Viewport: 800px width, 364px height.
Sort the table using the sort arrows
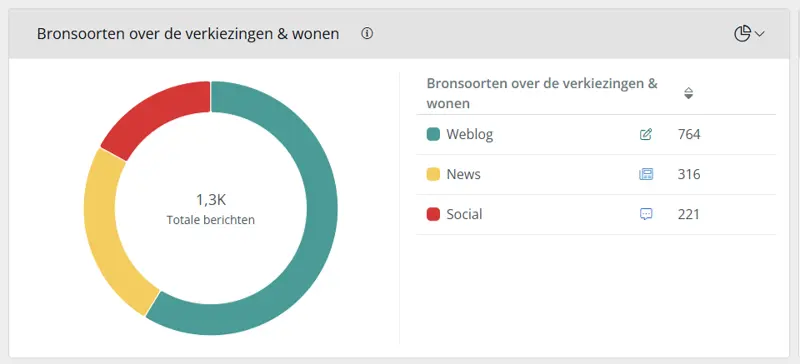pos(688,93)
